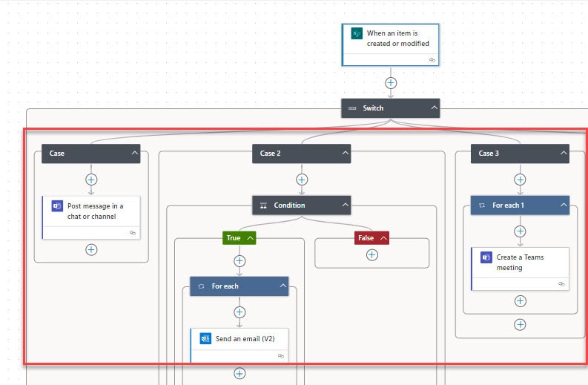
Task: Click link icon on Send an email card
Action: (280, 356)
